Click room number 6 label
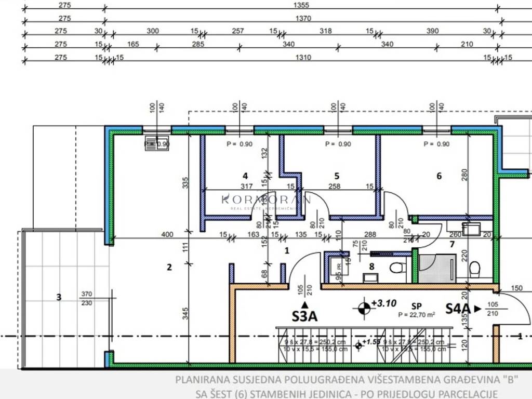Viewport: 532px width, 399px height. click(439, 176)
